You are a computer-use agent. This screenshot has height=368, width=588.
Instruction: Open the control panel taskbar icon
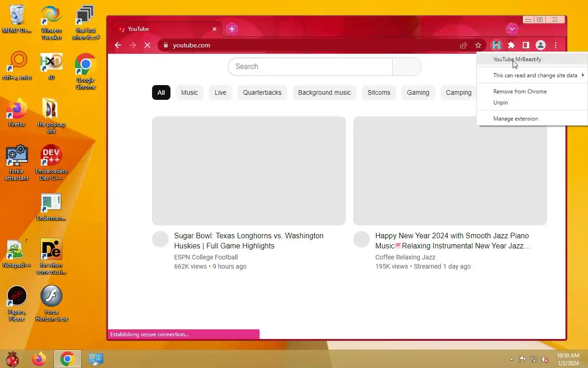coord(96,359)
